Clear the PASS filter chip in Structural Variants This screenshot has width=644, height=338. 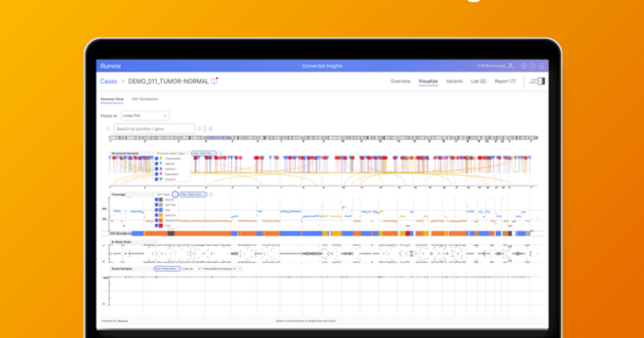pyautogui.click(x=214, y=153)
